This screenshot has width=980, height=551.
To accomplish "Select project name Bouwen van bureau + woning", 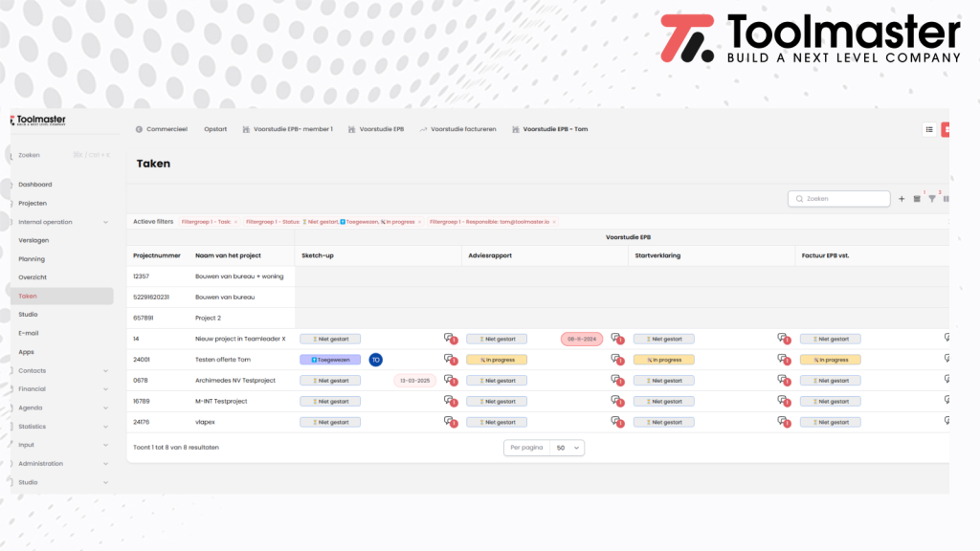I will click(x=239, y=276).
